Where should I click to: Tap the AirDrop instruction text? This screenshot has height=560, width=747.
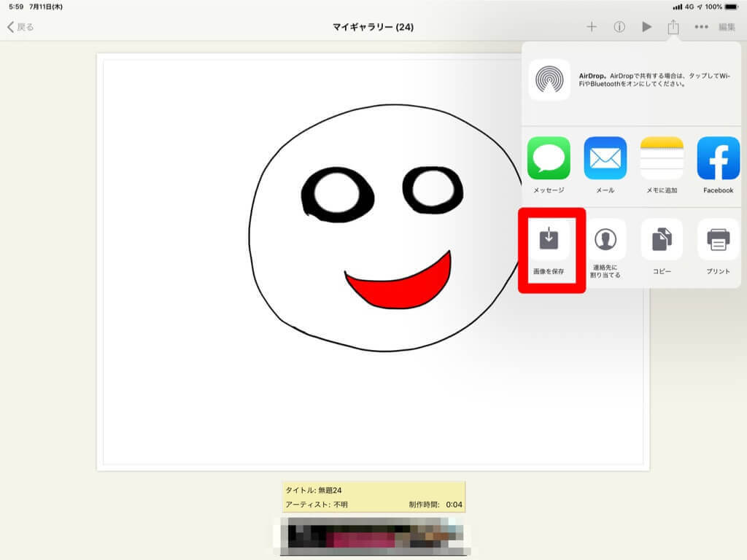point(654,79)
